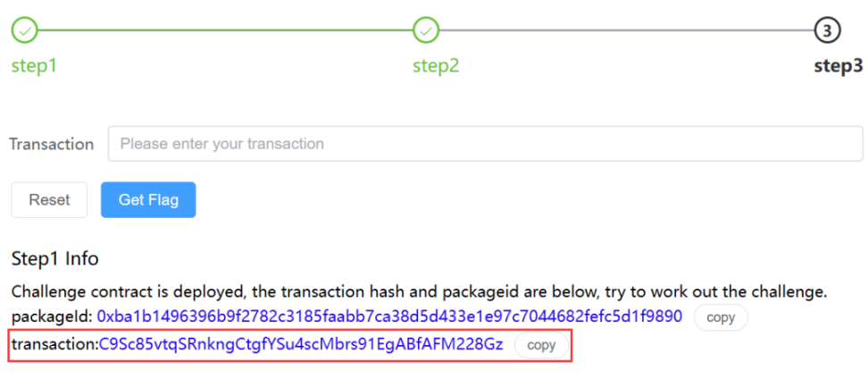868x378 pixels.
Task: Focus the Transaction input field
Action: (x=485, y=144)
